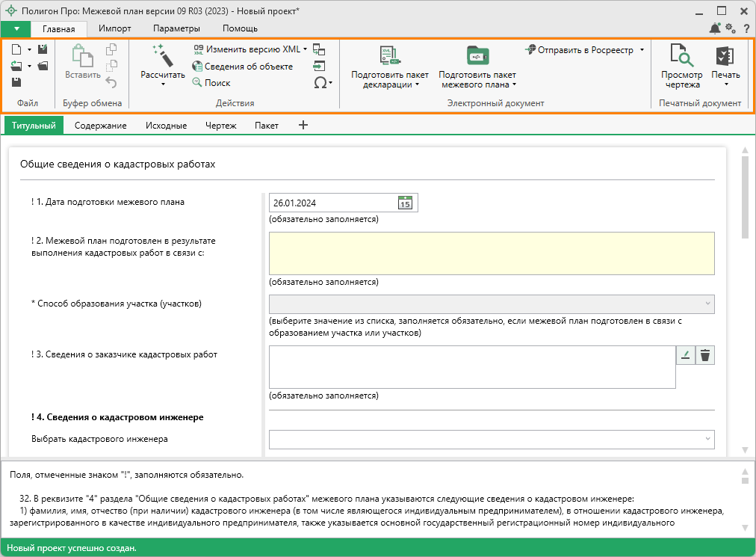Click the Рассчитать magic wand icon
The image size is (756, 557).
coord(162,57)
